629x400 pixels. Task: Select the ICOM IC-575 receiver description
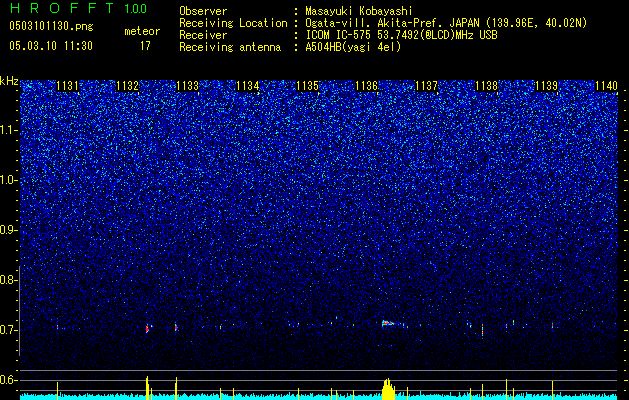(401, 35)
